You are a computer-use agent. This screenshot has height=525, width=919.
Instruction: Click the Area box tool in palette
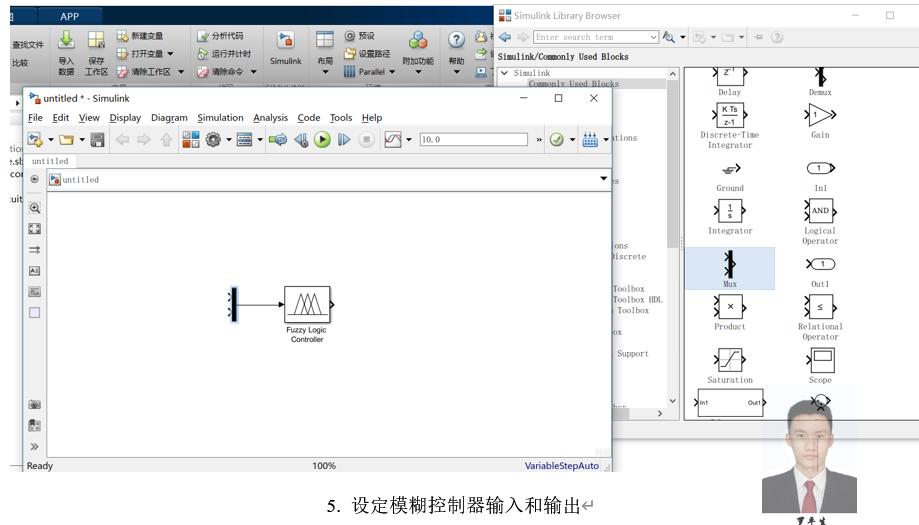[35, 313]
